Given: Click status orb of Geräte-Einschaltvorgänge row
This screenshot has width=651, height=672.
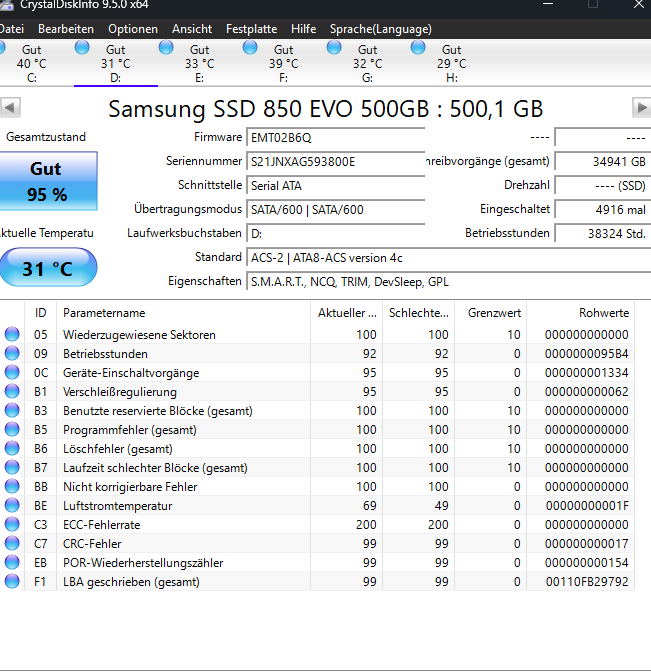Looking at the screenshot, I should (x=12, y=372).
